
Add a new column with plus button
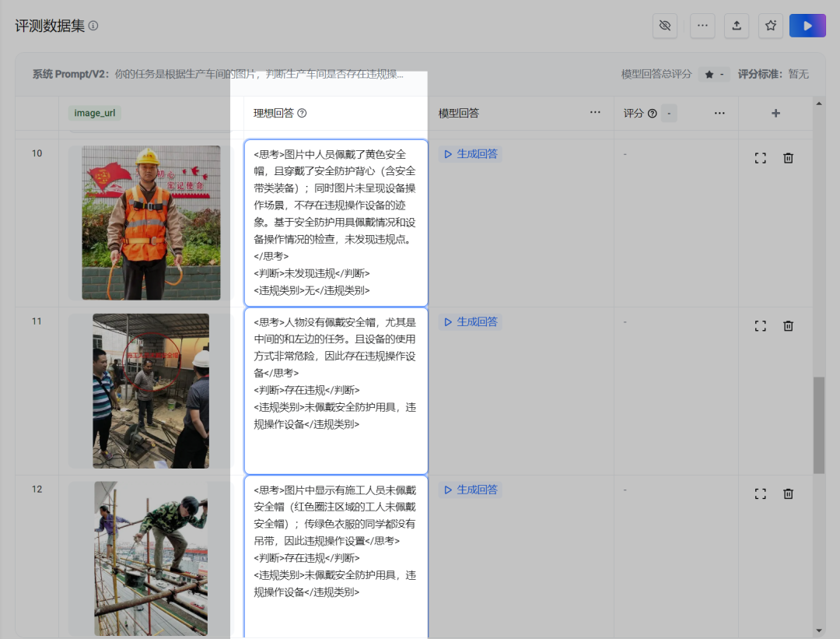[x=775, y=113]
